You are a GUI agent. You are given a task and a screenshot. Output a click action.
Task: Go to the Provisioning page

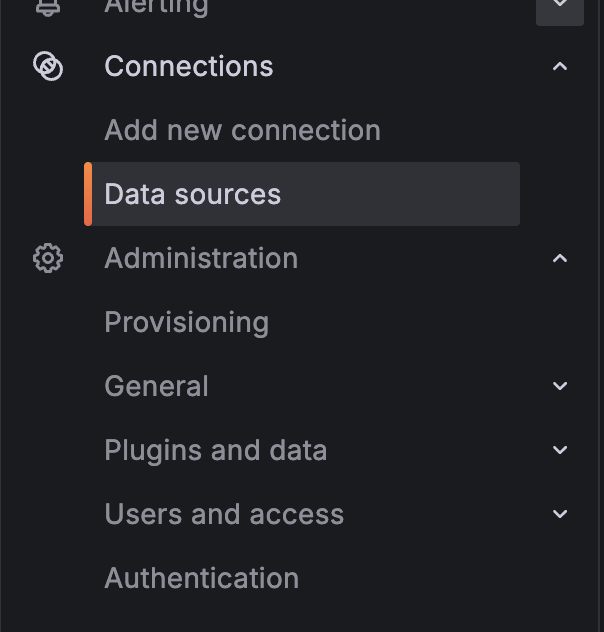187,322
